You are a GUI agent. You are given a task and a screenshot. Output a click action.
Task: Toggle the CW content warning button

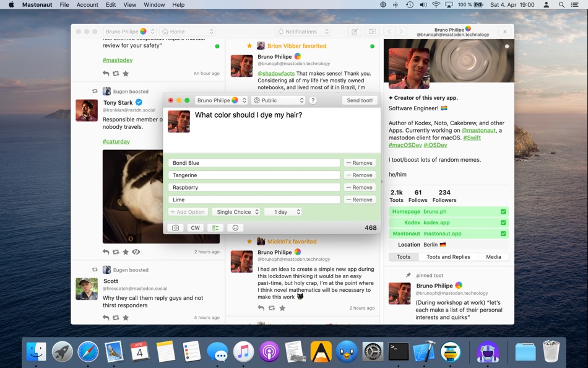[x=196, y=227]
